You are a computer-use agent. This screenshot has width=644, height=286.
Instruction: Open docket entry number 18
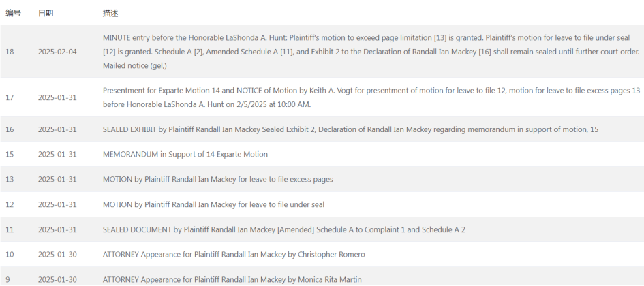[10, 52]
